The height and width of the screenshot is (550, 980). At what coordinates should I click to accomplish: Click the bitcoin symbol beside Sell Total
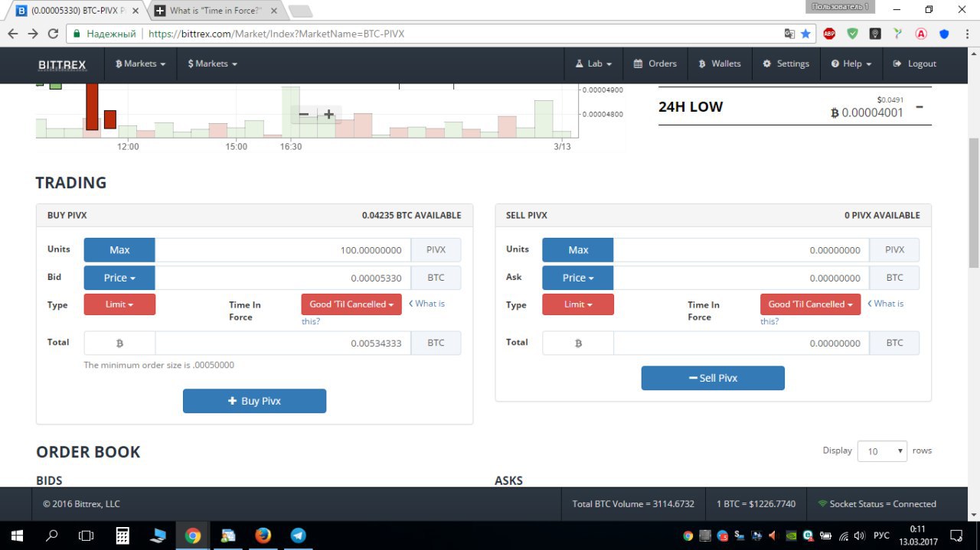tap(578, 343)
